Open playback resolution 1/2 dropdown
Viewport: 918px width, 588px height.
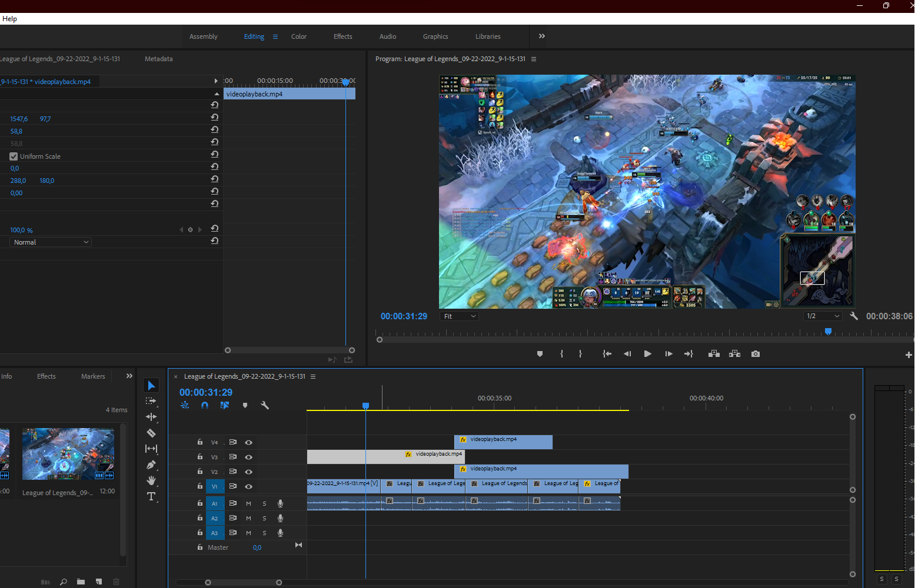point(823,316)
